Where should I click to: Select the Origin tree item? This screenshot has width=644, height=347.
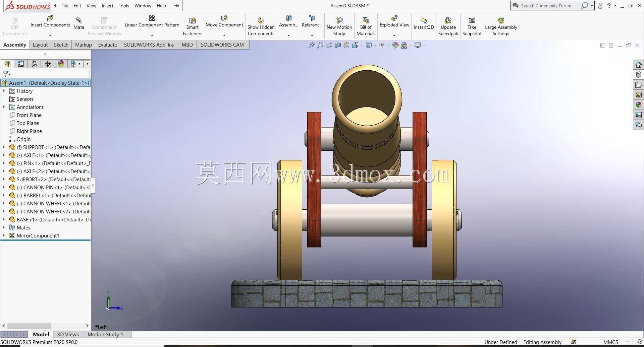click(x=23, y=139)
